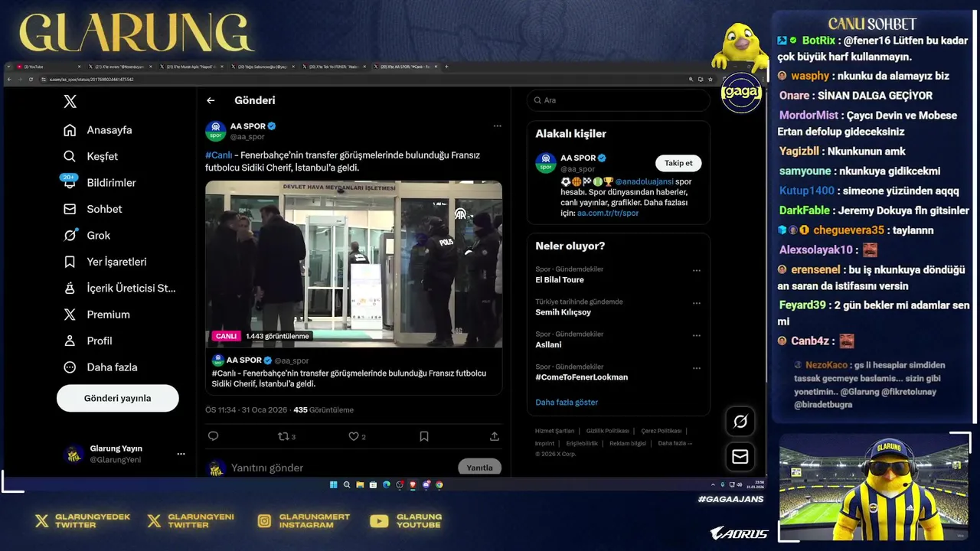Open Yer İşaretleri bookmarks
980x551 pixels.
click(x=105, y=262)
